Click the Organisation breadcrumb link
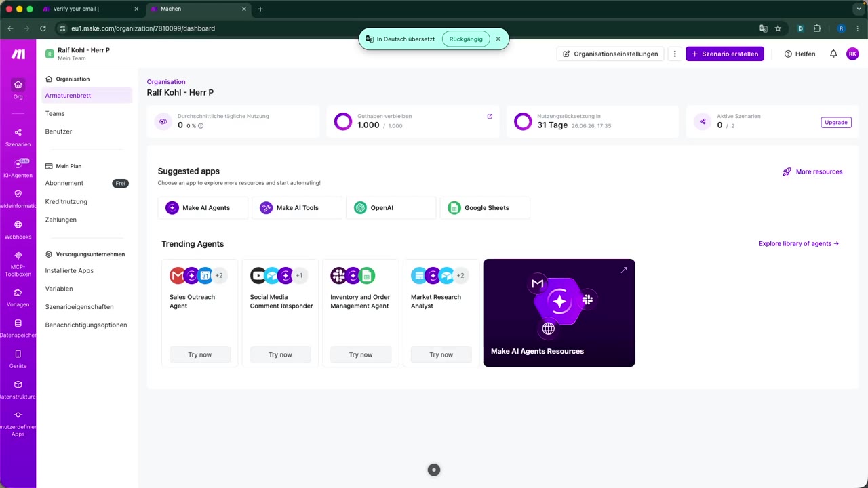The image size is (868, 488). [166, 82]
